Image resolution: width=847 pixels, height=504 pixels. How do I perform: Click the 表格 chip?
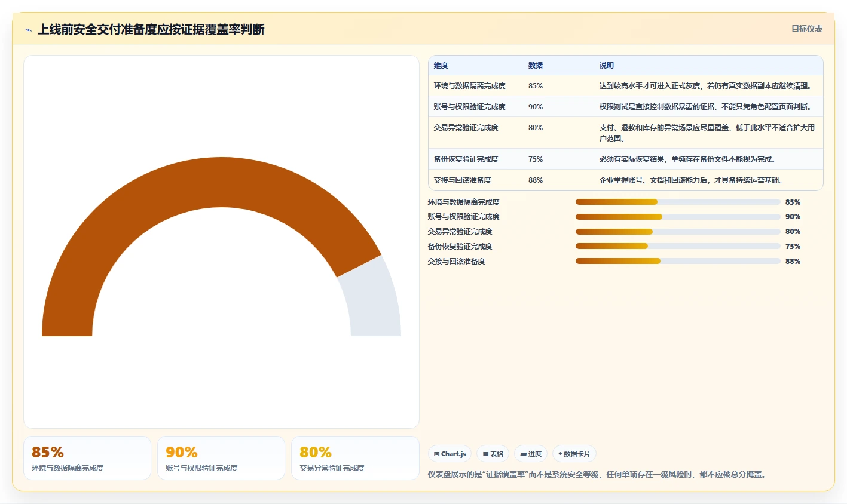pyautogui.click(x=493, y=454)
